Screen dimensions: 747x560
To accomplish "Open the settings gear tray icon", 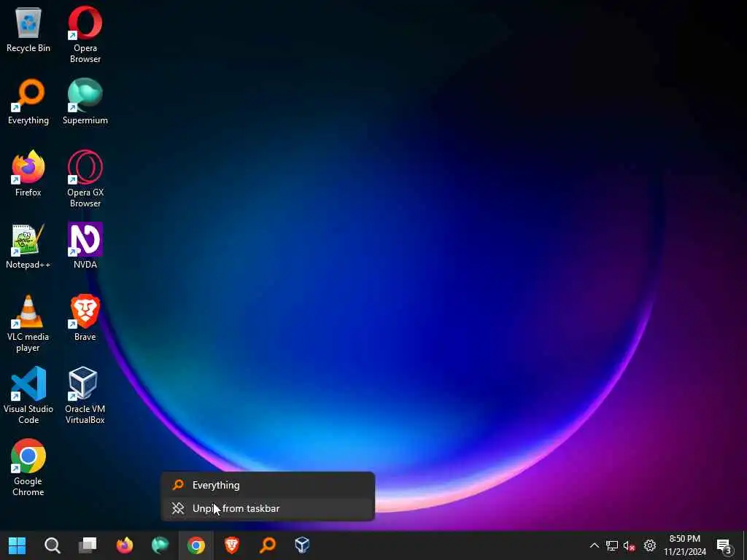I will point(649,545).
